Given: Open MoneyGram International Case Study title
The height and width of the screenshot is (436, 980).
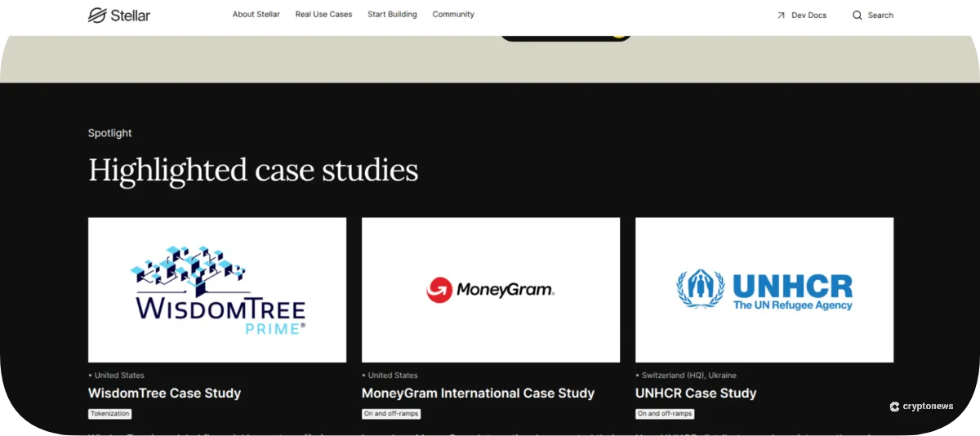Looking at the screenshot, I should [x=478, y=393].
